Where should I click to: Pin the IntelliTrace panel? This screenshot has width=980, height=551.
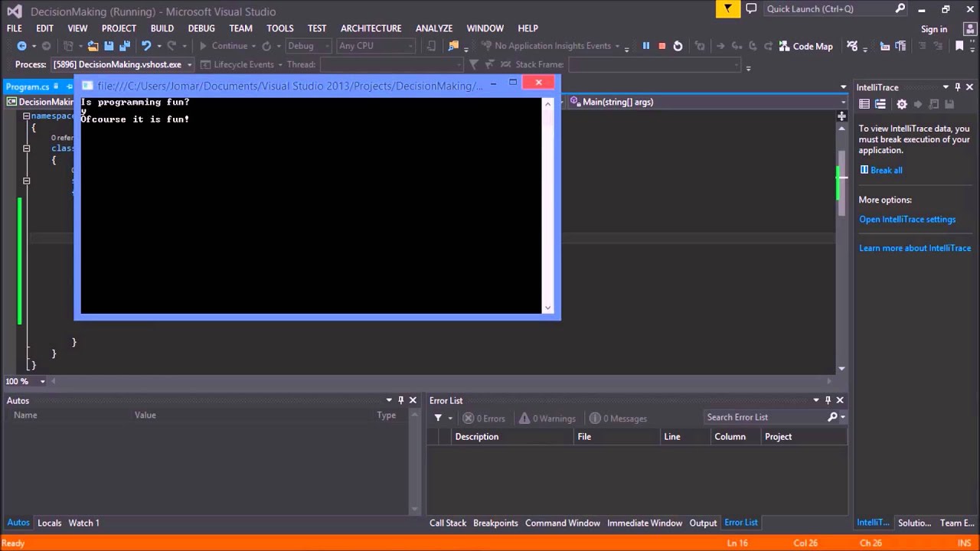click(x=957, y=87)
